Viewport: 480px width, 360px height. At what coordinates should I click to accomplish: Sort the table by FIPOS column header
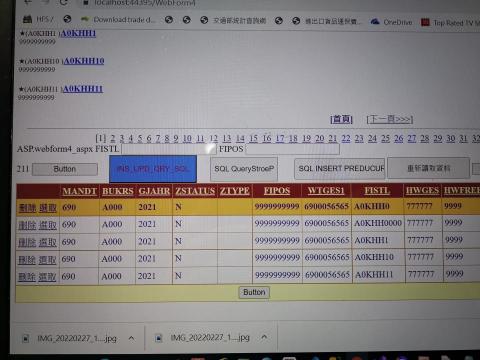pos(277,190)
